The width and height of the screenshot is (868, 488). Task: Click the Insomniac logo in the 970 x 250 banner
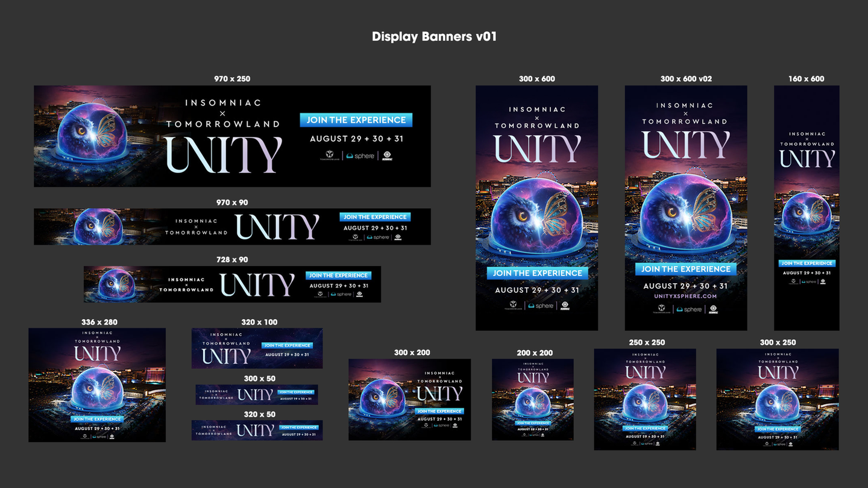(388, 156)
